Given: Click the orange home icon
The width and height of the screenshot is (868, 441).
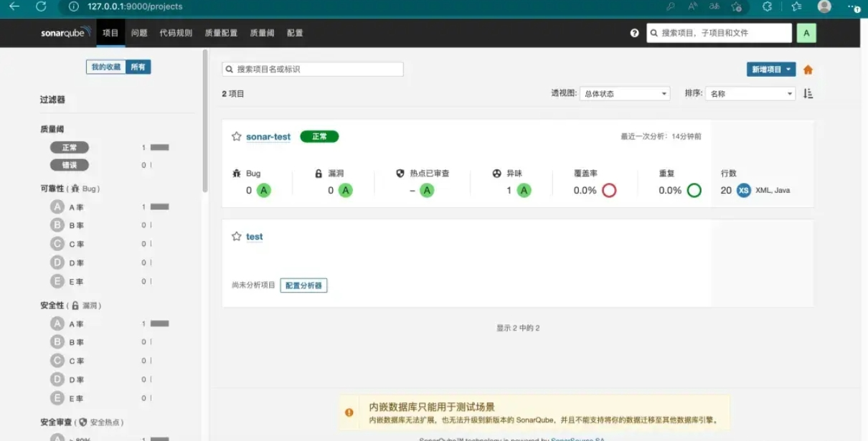Looking at the screenshot, I should 808,70.
